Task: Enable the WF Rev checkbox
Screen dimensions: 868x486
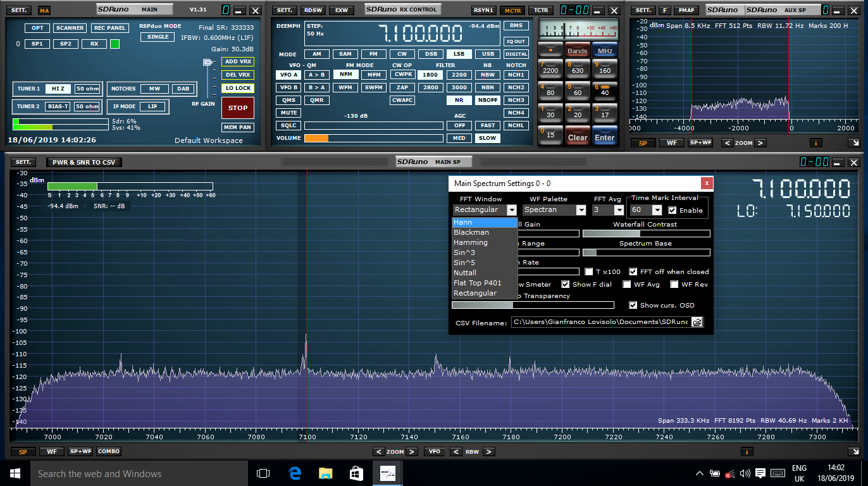Action: click(x=674, y=284)
